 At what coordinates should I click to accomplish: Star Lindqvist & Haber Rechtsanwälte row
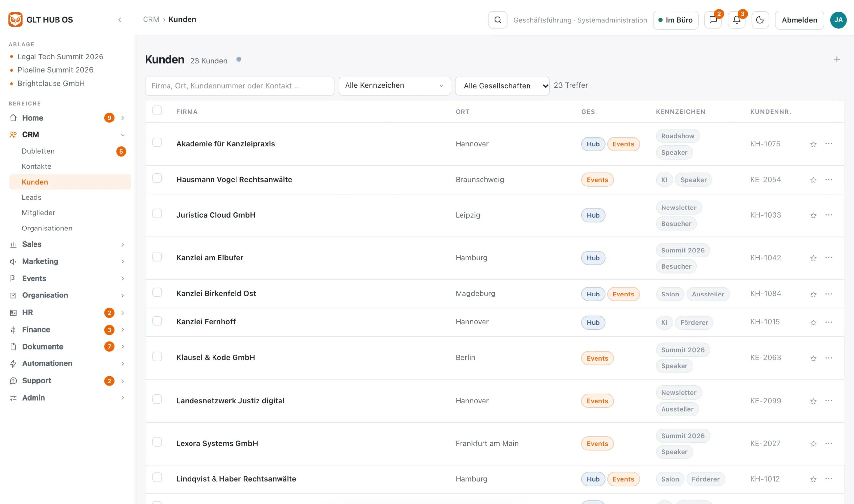click(813, 479)
